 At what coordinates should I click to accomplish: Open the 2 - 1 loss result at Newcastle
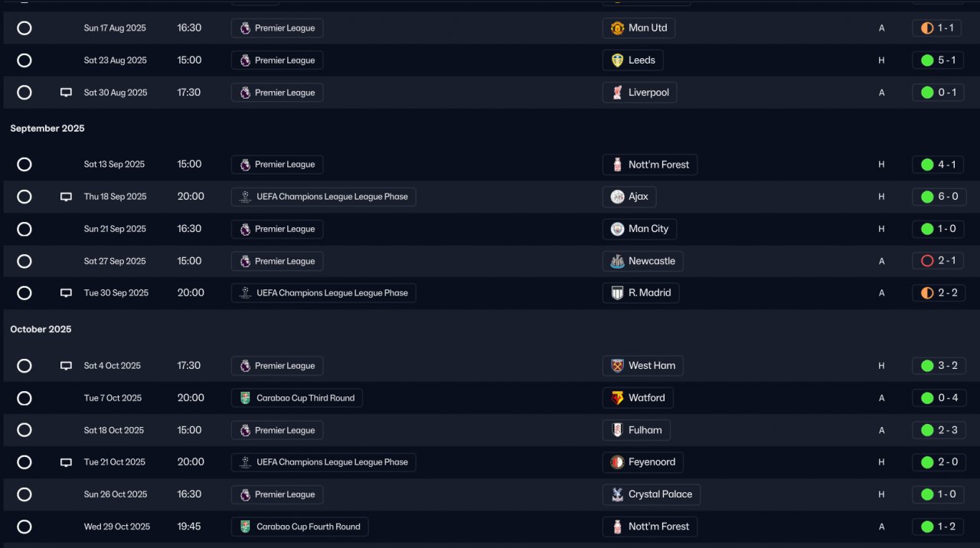[x=938, y=261]
